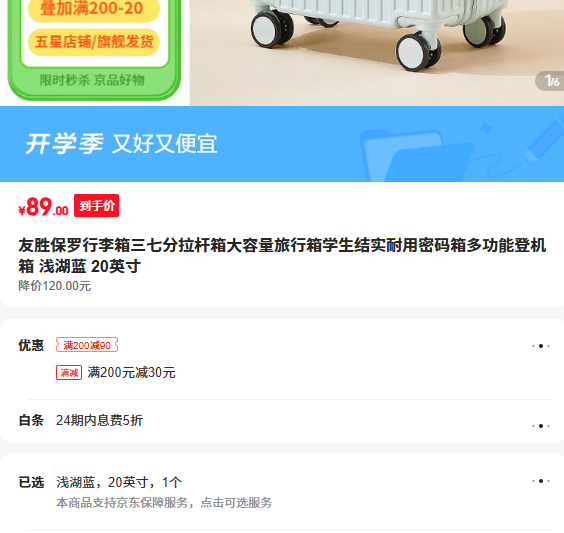564x533 pixels.
Task: Expand the 白条 row's three-dot more icon
Action: (x=541, y=426)
